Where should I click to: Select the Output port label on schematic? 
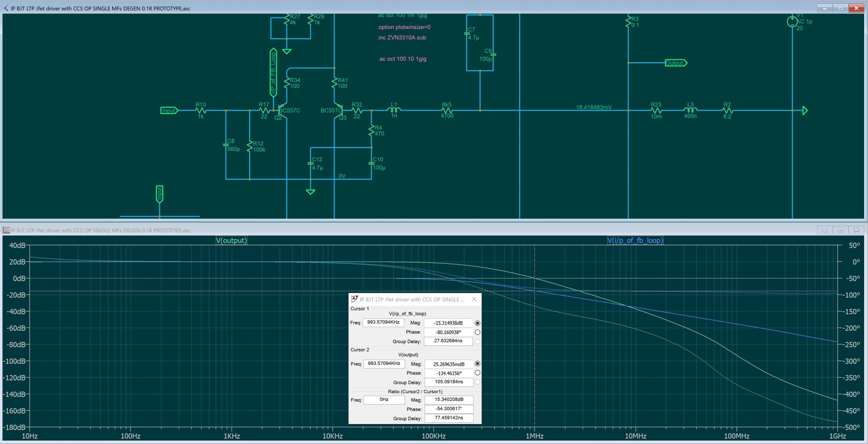(x=676, y=63)
